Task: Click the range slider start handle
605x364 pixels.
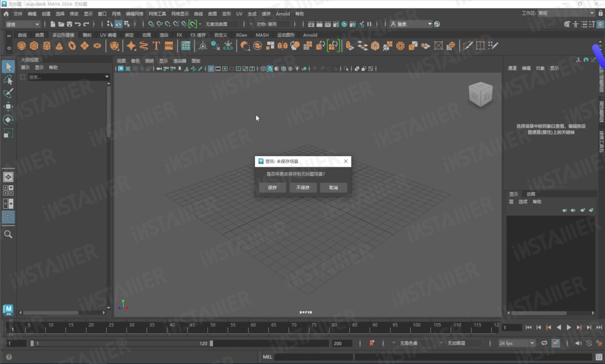Action: coord(32,343)
